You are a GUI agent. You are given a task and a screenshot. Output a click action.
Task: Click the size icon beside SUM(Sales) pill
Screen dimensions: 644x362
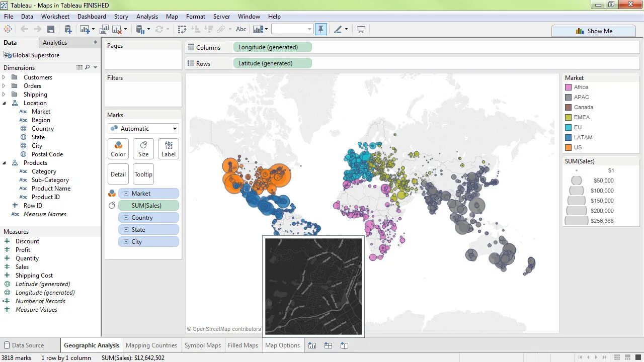click(x=112, y=206)
